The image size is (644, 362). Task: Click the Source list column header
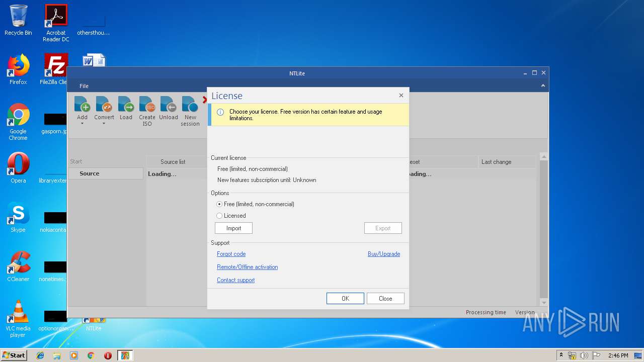pyautogui.click(x=173, y=162)
